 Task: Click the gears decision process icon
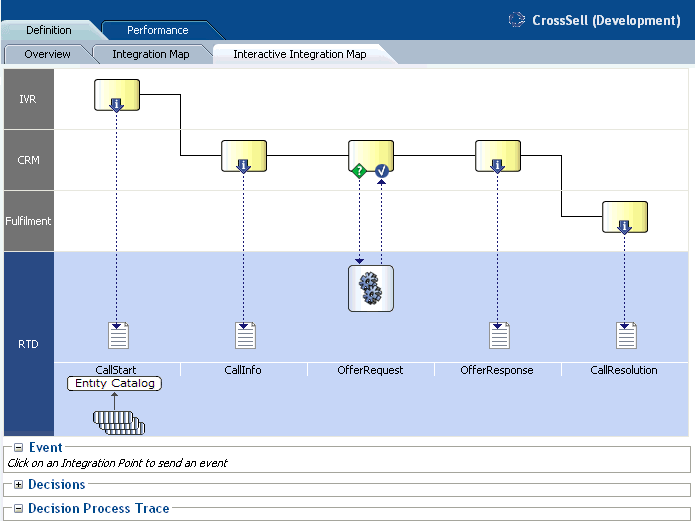pos(371,289)
